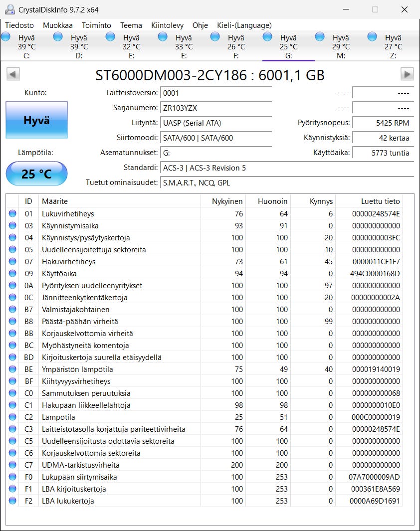This screenshot has height=531, width=420.
Task: Click the ID column header
Action: (x=28, y=201)
